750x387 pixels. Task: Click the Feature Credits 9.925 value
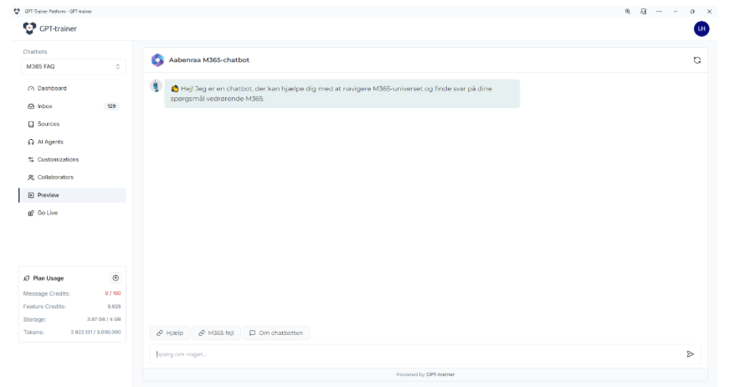pos(114,307)
